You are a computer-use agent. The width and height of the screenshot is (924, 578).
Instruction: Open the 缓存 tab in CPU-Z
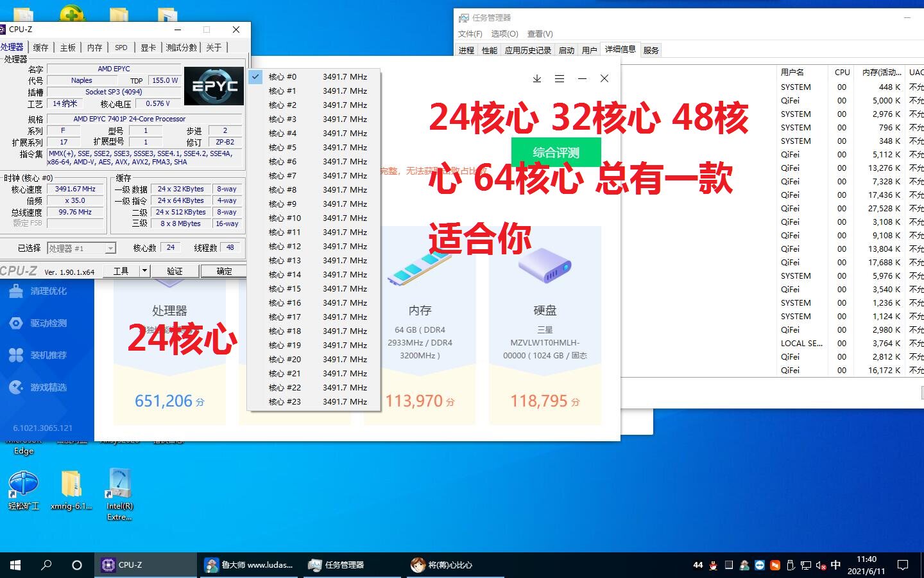tap(40, 48)
